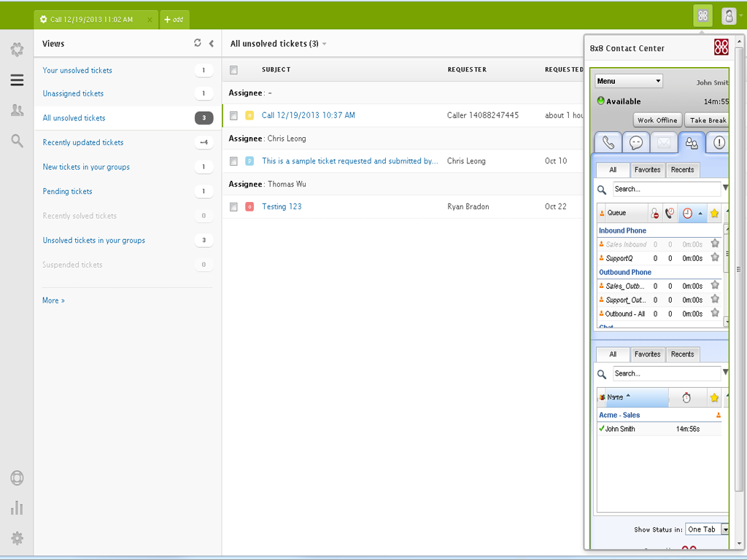Switch to the Favorites tab in queue list

click(x=648, y=169)
